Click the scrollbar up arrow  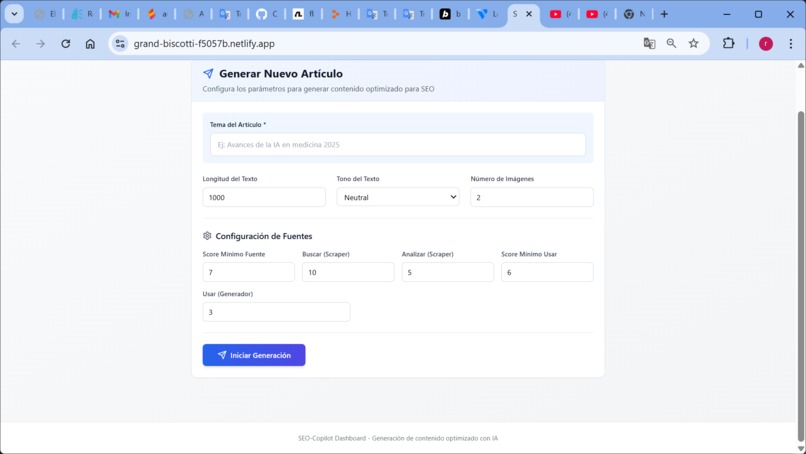pyautogui.click(x=801, y=65)
